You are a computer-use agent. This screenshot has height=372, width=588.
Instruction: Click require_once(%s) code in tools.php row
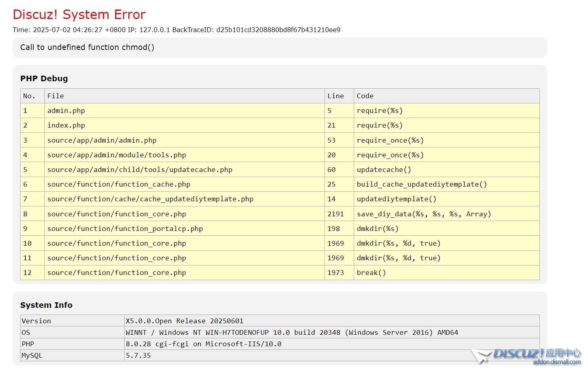coord(390,155)
